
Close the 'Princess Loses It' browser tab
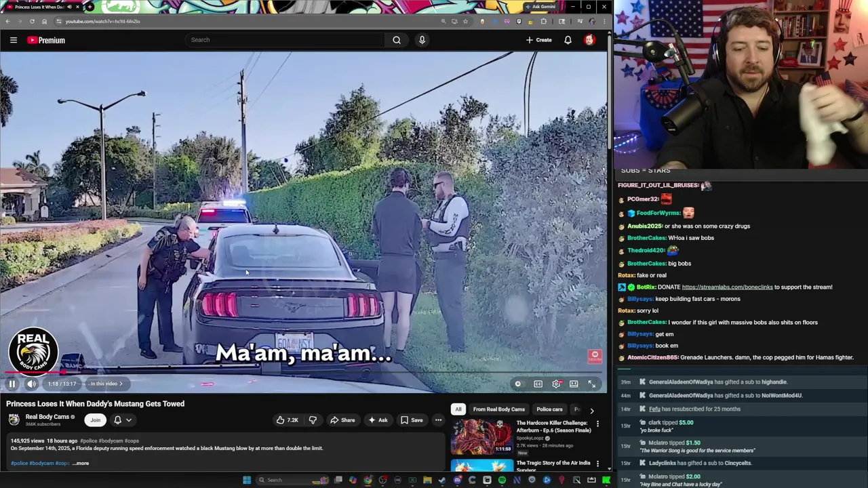pyautogui.click(x=77, y=7)
